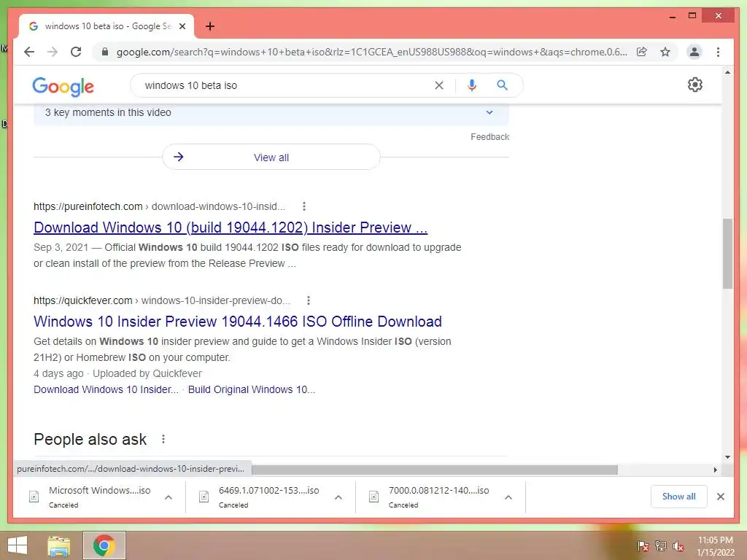The height and width of the screenshot is (560, 747).
Task: Click the padlock site info icon
Action: [105, 52]
